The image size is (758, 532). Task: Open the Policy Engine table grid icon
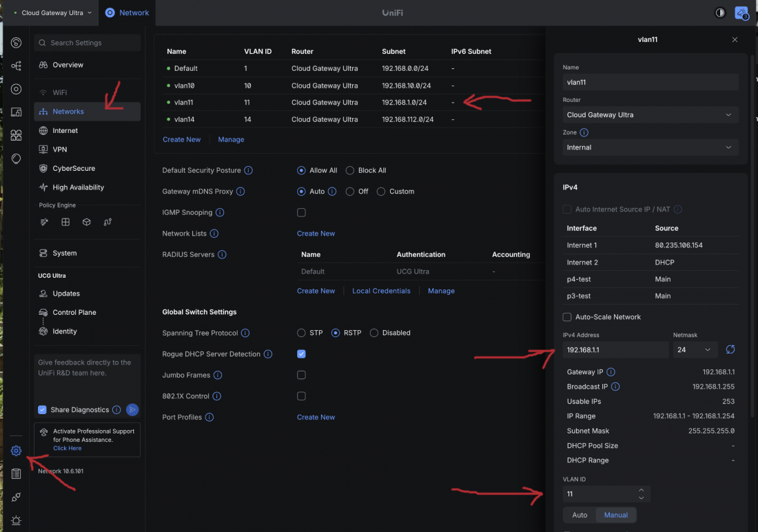65,222
